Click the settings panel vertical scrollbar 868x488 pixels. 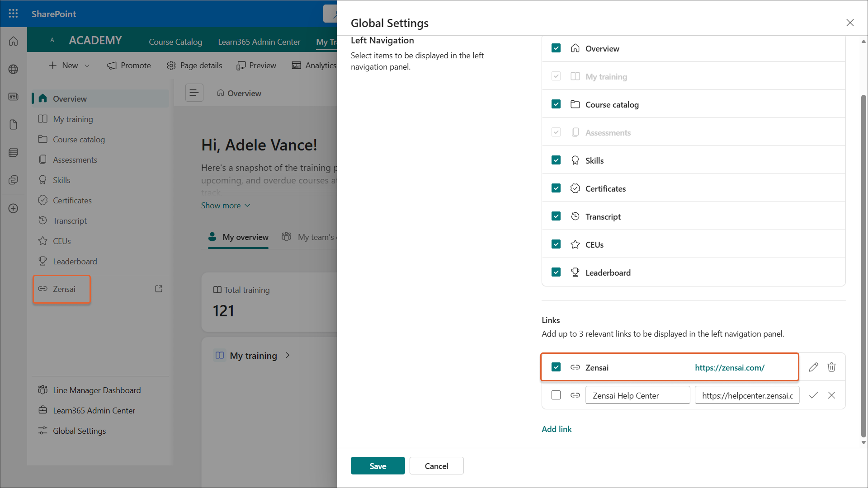coord(863,267)
